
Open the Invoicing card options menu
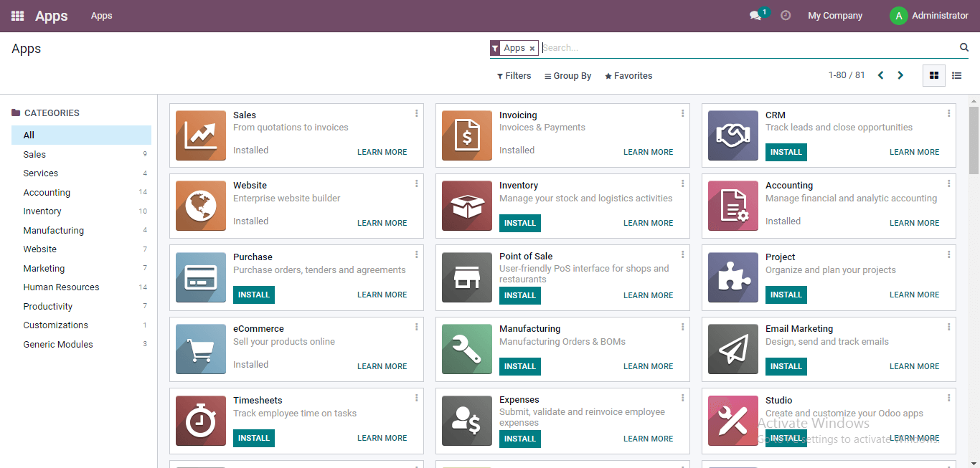(x=682, y=113)
